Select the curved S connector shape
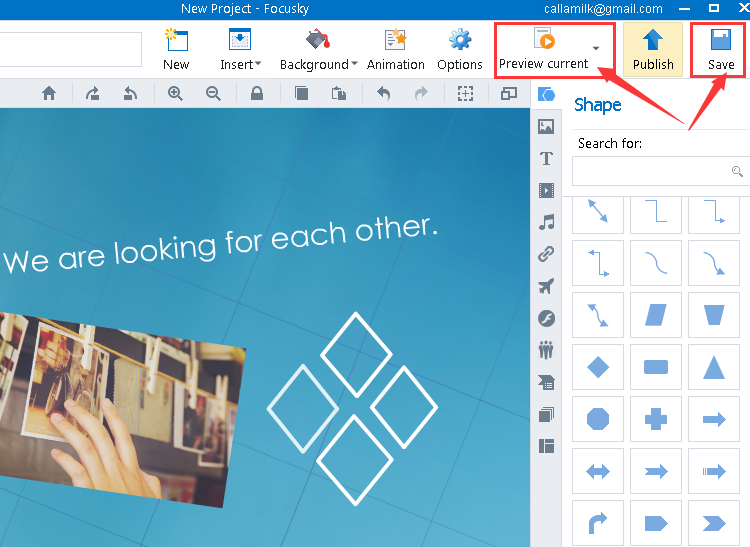This screenshot has width=750, height=547. [x=656, y=263]
